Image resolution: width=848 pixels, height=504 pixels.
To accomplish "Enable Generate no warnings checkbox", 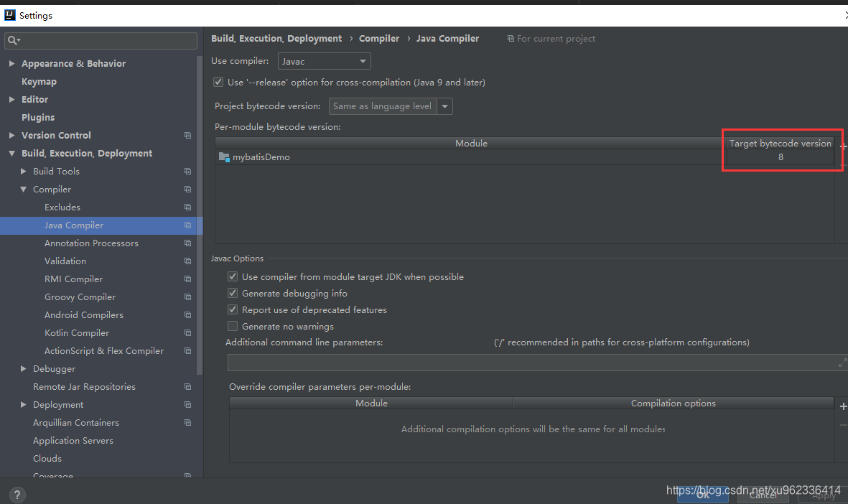I will click(x=233, y=326).
